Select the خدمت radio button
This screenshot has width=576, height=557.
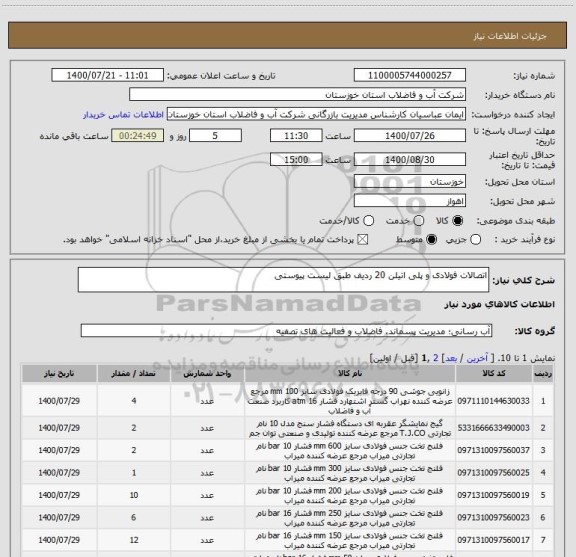tap(419, 221)
